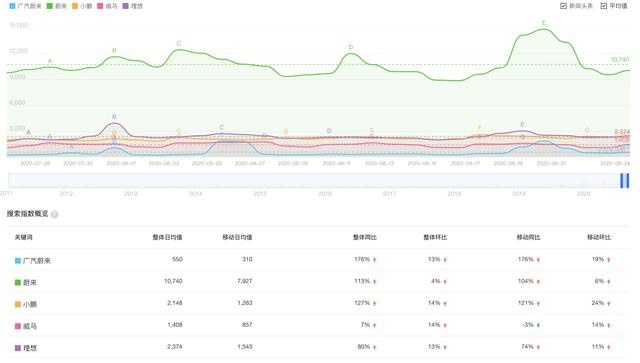Click the purple color swatch in the 理想 table row

18,348
